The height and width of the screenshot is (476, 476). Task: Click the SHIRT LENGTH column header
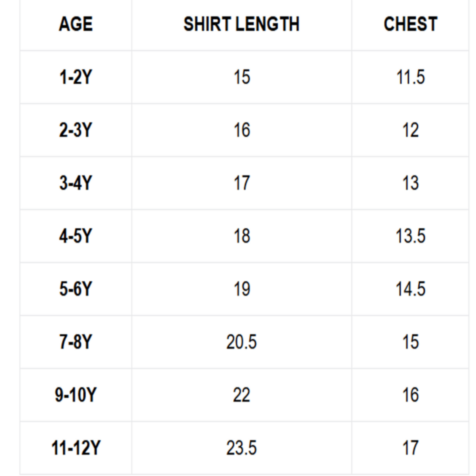pyautogui.click(x=241, y=24)
